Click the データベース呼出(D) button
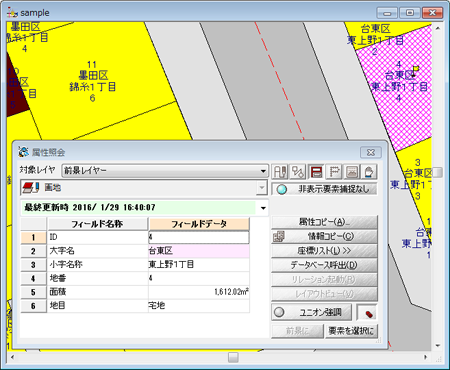 pos(325,265)
